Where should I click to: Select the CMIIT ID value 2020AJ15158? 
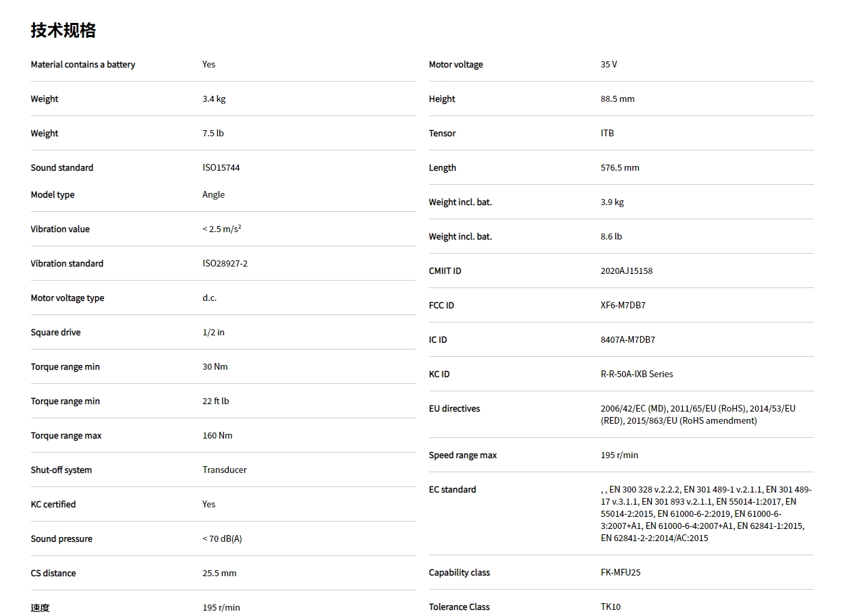coord(626,271)
